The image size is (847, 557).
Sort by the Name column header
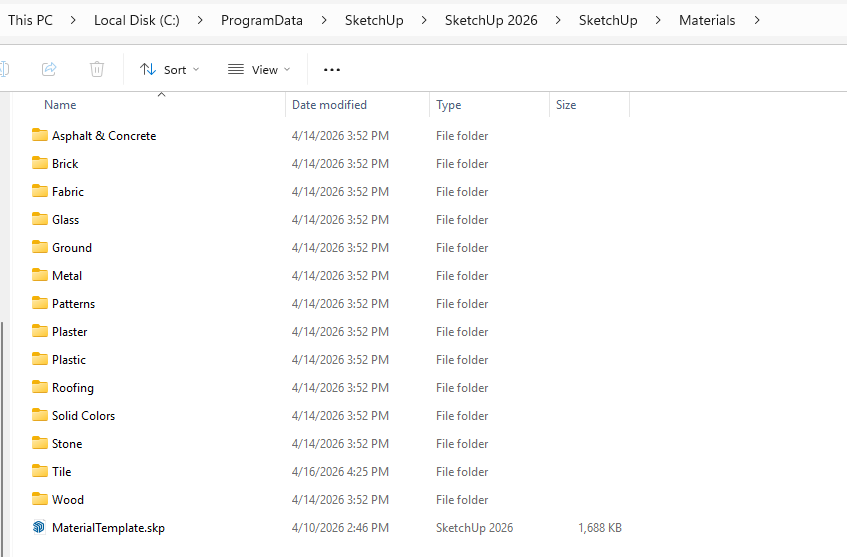[60, 105]
